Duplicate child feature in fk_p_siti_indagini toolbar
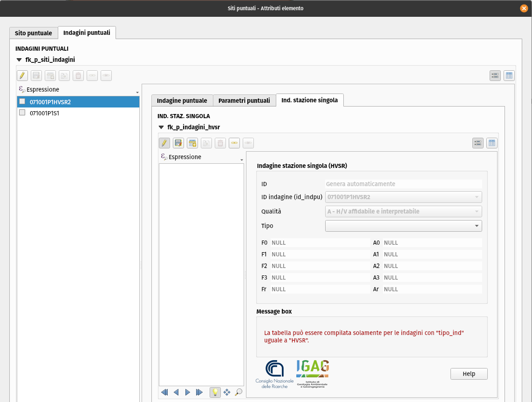This screenshot has width=532, height=402. click(x=64, y=75)
